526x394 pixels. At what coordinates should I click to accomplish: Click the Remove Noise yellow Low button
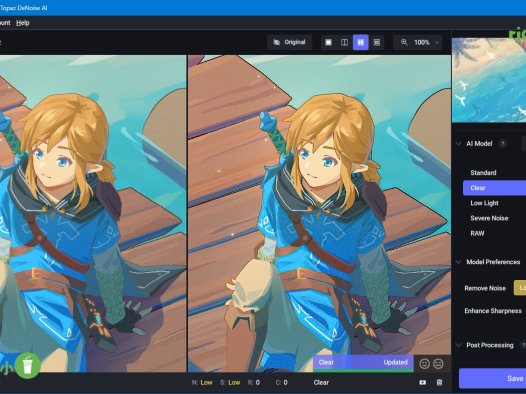coord(520,288)
